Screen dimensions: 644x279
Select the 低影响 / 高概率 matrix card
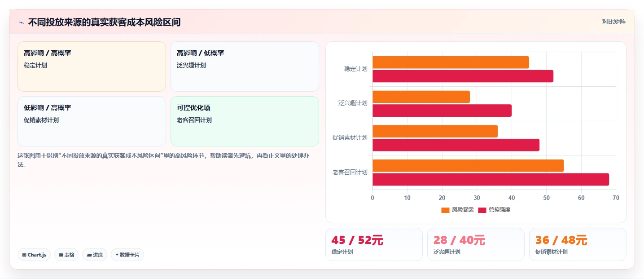[x=92, y=121]
